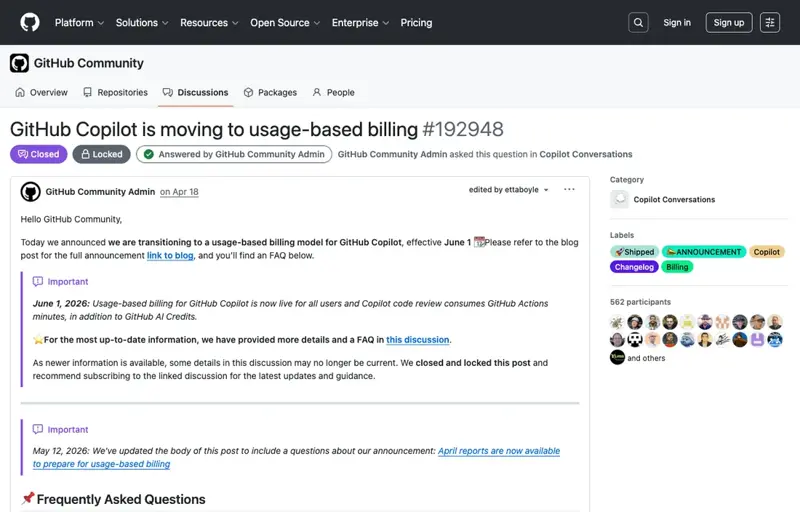Open the Pricing page
800x512 pixels.
(416, 22)
